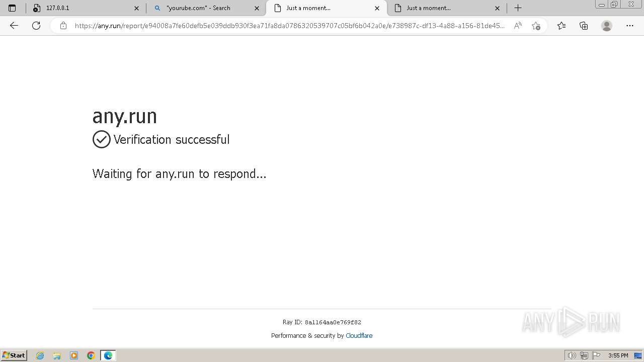Switch to the "yourube.com" - Search tab
Screen dimensions: 644x362
pyautogui.click(x=206, y=8)
